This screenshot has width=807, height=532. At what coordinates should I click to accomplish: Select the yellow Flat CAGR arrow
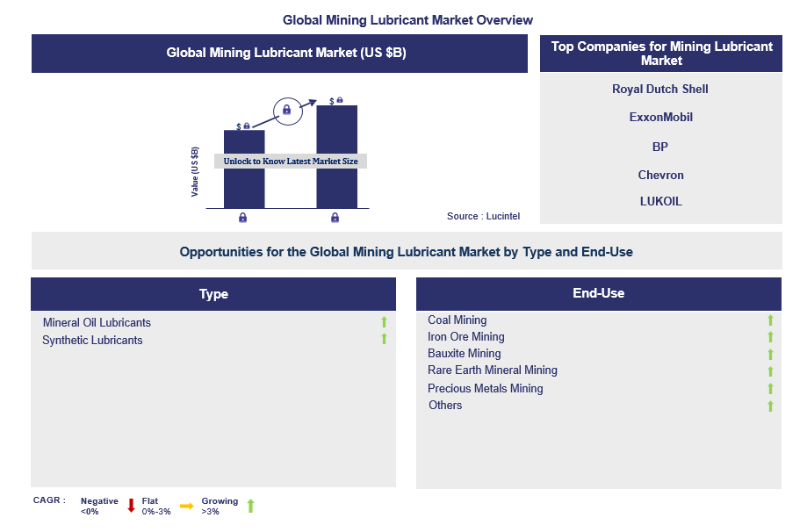pos(187,505)
